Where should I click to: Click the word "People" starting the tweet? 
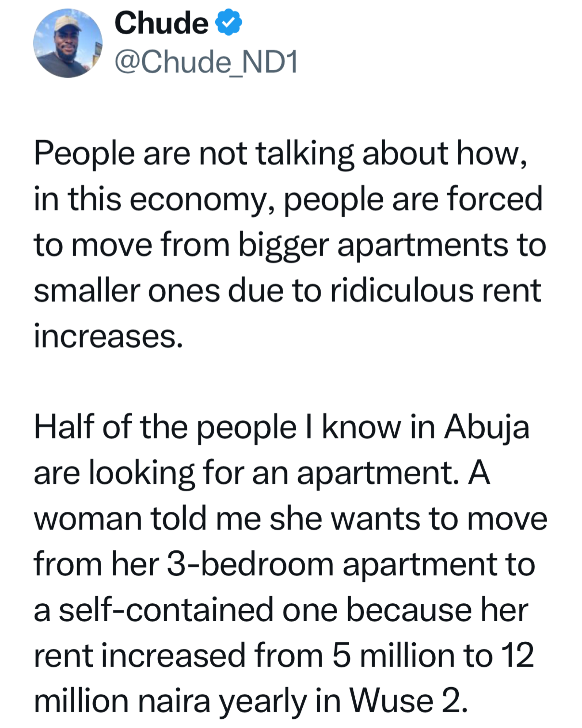84,154
